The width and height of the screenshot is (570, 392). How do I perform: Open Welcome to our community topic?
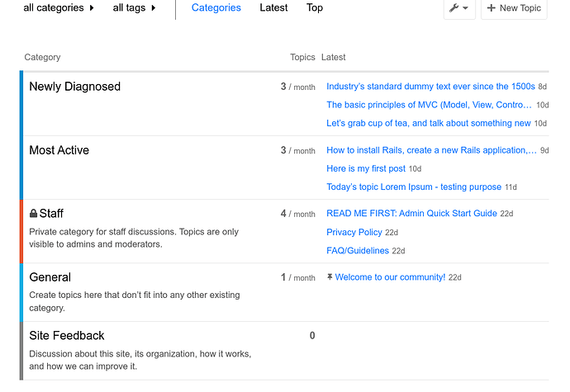[390, 277]
